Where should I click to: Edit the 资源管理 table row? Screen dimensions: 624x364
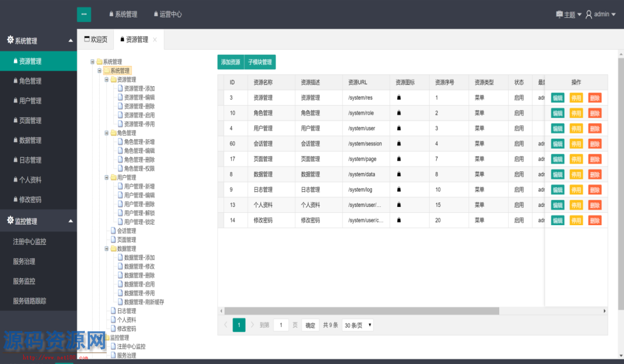click(557, 98)
